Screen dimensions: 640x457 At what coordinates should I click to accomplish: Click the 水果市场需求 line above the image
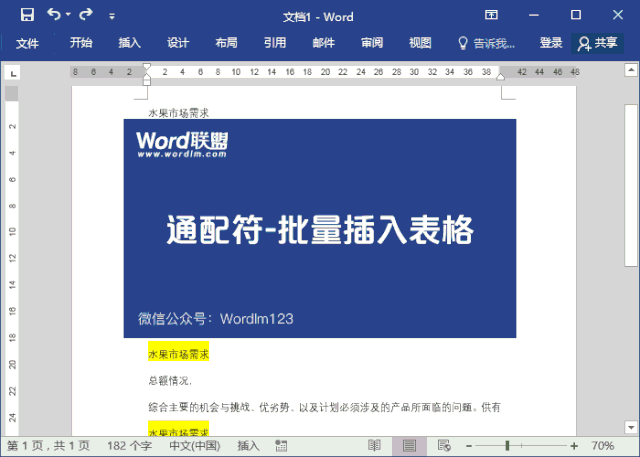(x=178, y=113)
